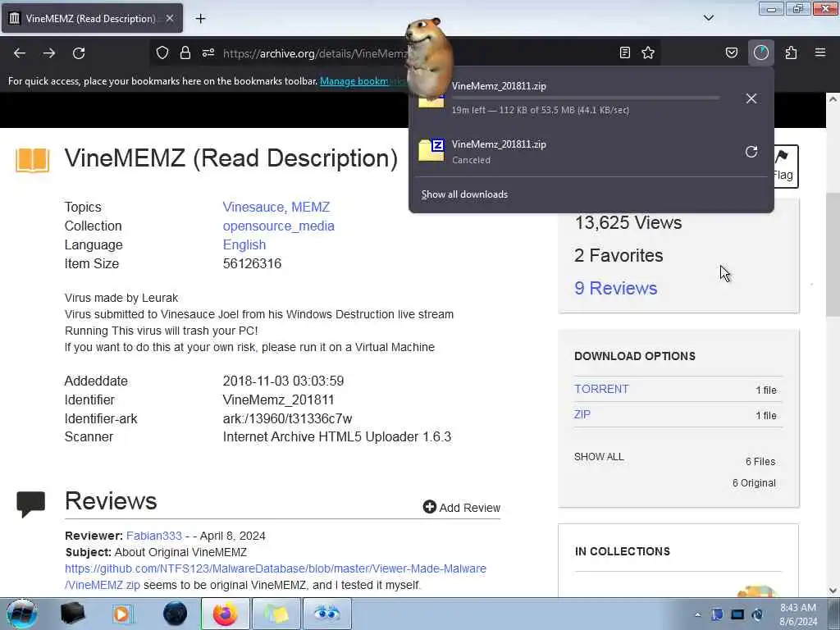Screen dimensions: 840x630
Task: Click the hamster desktop pet
Action: tap(428, 59)
